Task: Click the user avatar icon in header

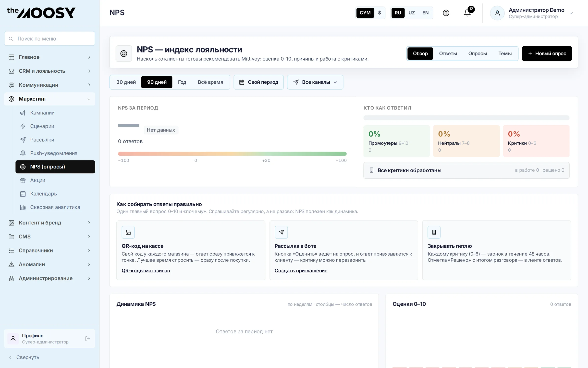Action: pyautogui.click(x=497, y=13)
